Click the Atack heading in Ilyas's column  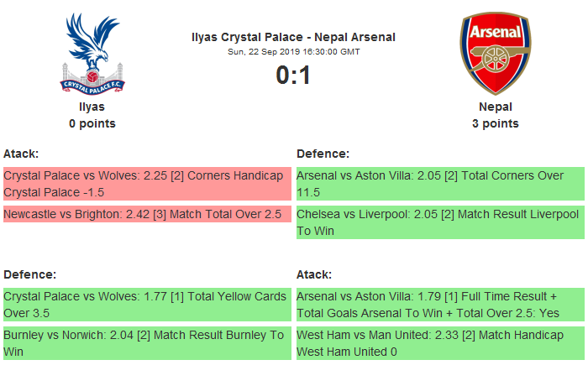click(x=21, y=154)
